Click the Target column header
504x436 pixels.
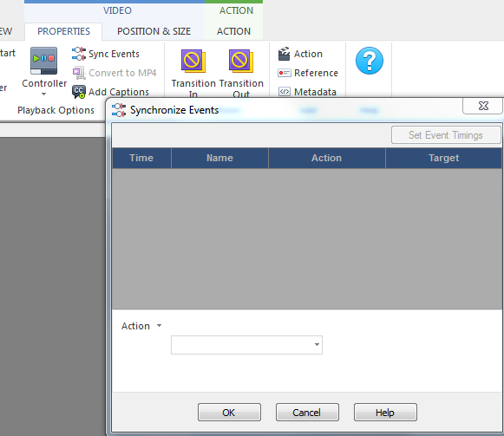(443, 158)
